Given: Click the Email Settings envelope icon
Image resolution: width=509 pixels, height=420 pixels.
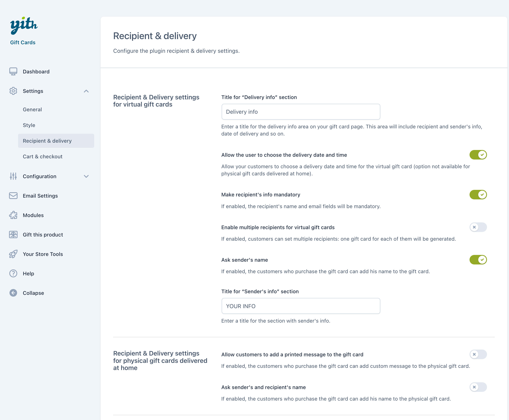Looking at the screenshot, I should (x=13, y=196).
